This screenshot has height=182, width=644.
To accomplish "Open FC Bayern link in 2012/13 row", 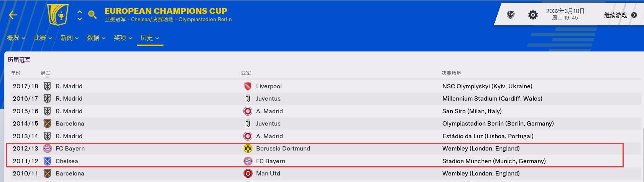I will pyautogui.click(x=70, y=149).
